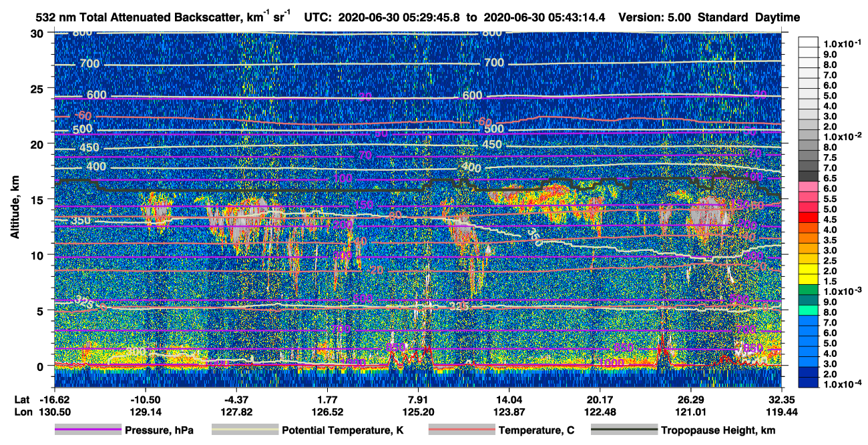Click the rotated 350 potential temperature contour label
868x445 pixels.
tap(534, 238)
